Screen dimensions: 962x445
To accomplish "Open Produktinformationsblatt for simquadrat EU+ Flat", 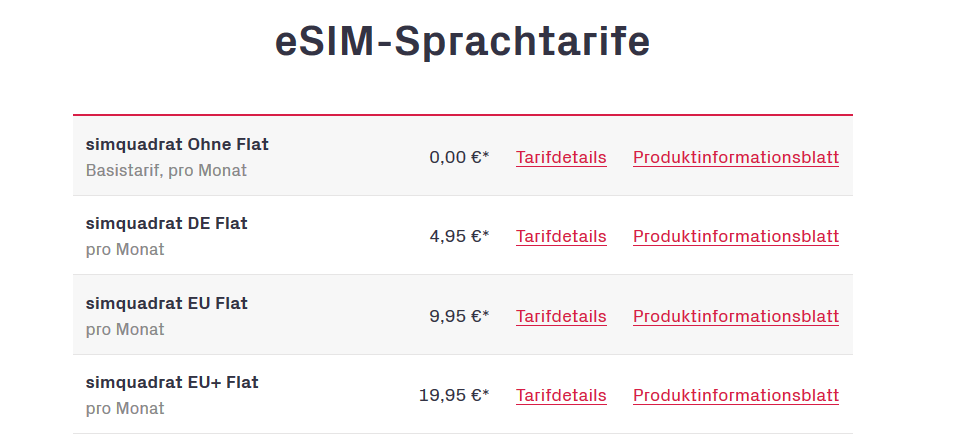I will (x=736, y=395).
